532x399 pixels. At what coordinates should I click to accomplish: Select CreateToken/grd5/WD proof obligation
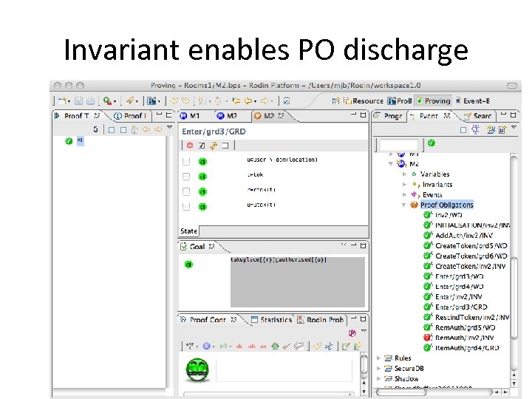click(x=465, y=245)
